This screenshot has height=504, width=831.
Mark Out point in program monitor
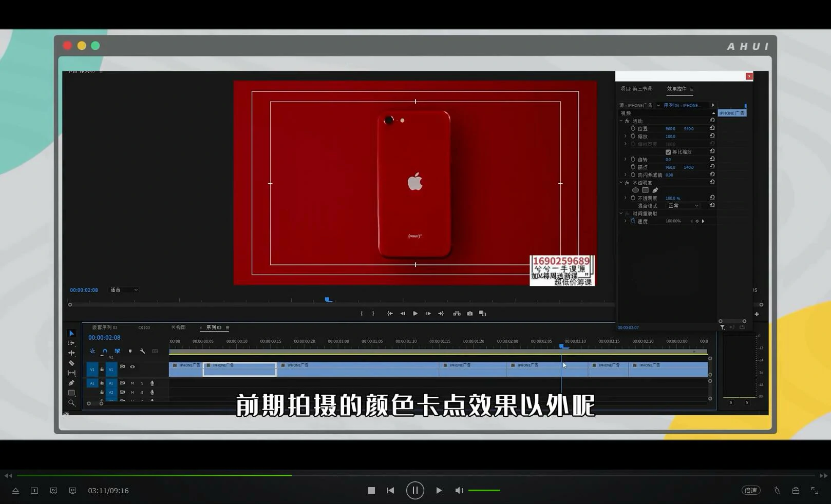(373, 314)
